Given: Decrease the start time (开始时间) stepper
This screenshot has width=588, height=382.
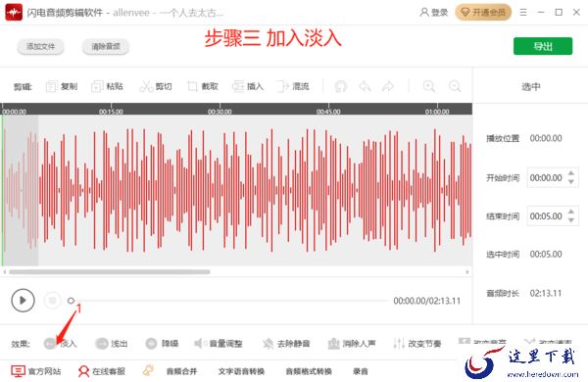Looking at the screenshot, I should click(x=570, y=182).
